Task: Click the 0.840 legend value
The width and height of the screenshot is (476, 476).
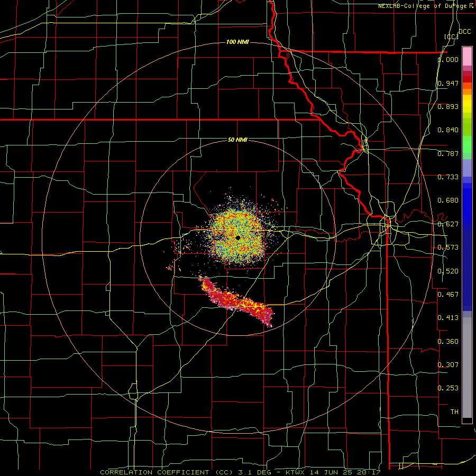Action: point(448,130)
